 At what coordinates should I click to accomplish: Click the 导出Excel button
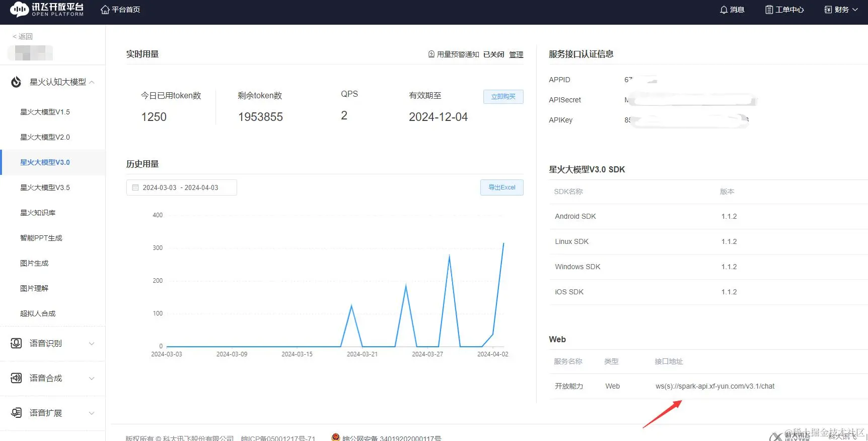click(x=502, y=187)
